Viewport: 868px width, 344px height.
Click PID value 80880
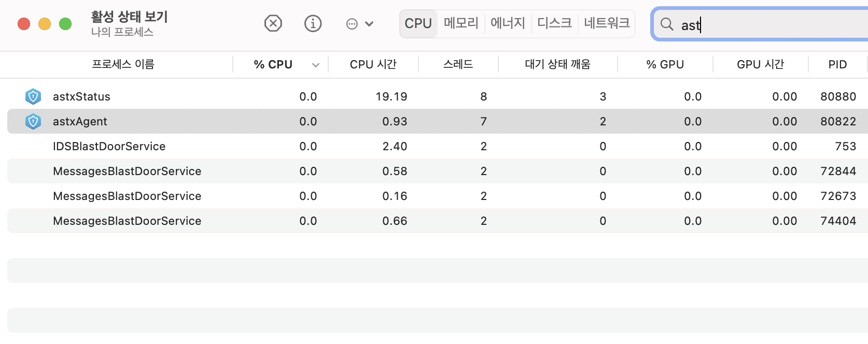click(x=838, y=96)
